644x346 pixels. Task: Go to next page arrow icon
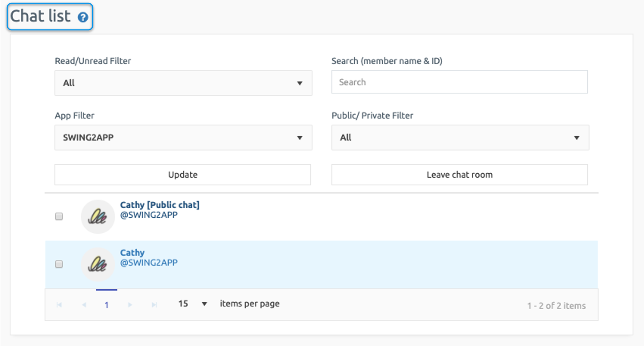pyautogui.click(x=130, y=305)
